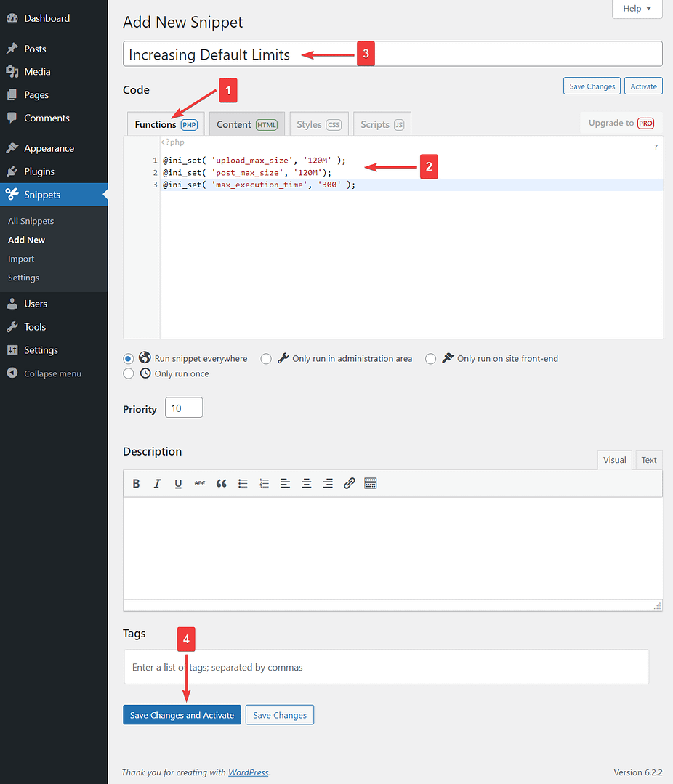Select the Run snippet everywhere radio button
Image resolution: width=673 pixels, height=784 pixels.
click(x=128, y=358)
